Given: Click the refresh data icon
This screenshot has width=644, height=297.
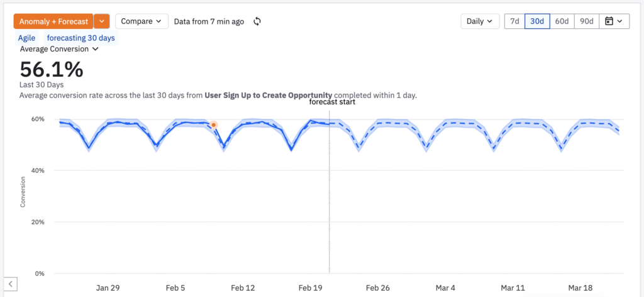Looking at the screenshot, I should pyautogui.click(x=257, y=21).
